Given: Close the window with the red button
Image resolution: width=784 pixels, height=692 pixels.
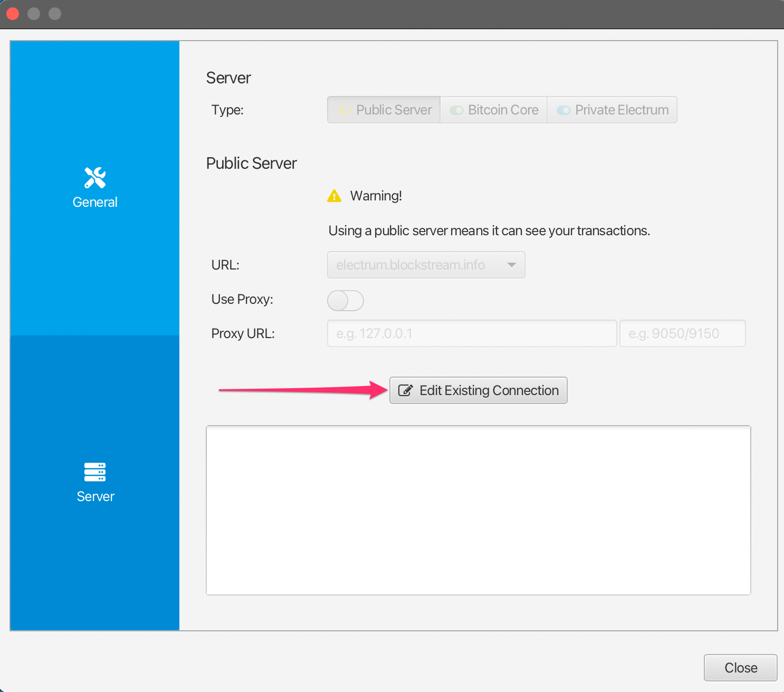Looking at the screenshot, I should (x=13, y=14).
